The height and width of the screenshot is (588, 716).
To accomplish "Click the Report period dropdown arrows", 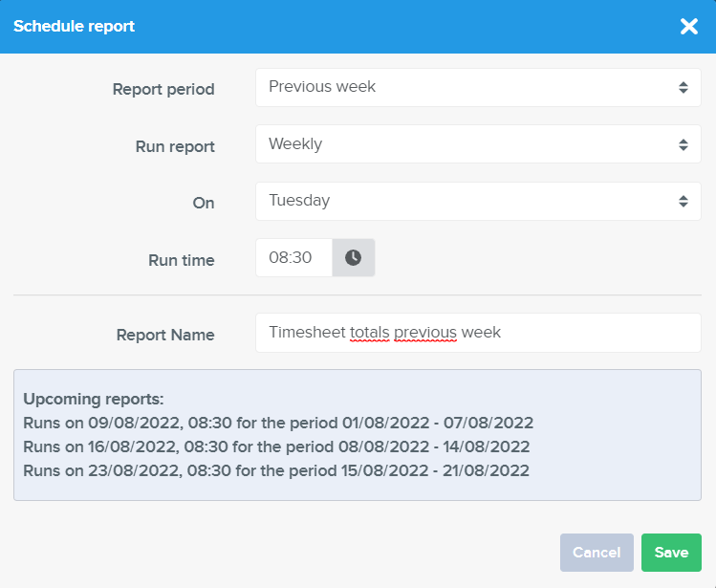I will (683, 87).
